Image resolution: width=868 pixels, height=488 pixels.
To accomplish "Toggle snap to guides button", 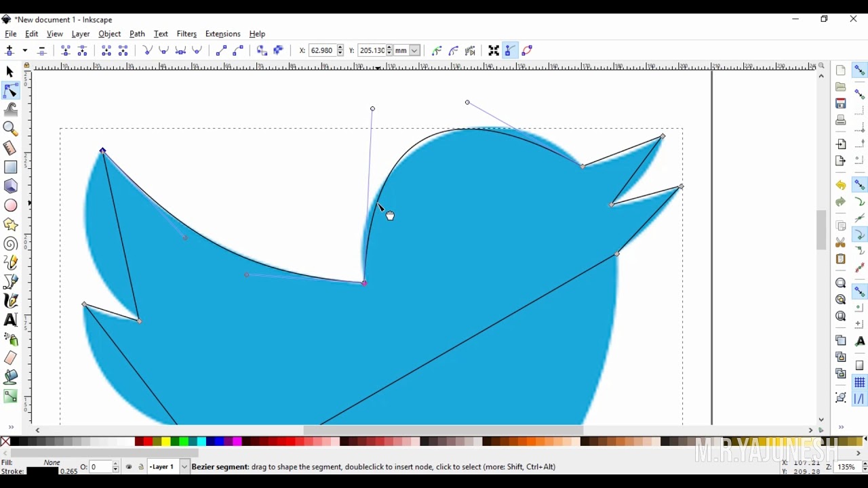I will click(859, 399).
